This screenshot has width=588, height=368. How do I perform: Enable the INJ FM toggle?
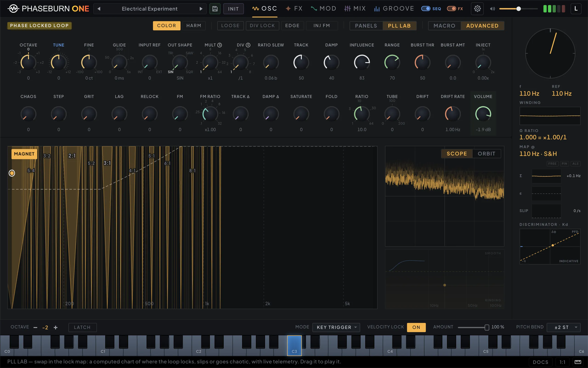322,26
